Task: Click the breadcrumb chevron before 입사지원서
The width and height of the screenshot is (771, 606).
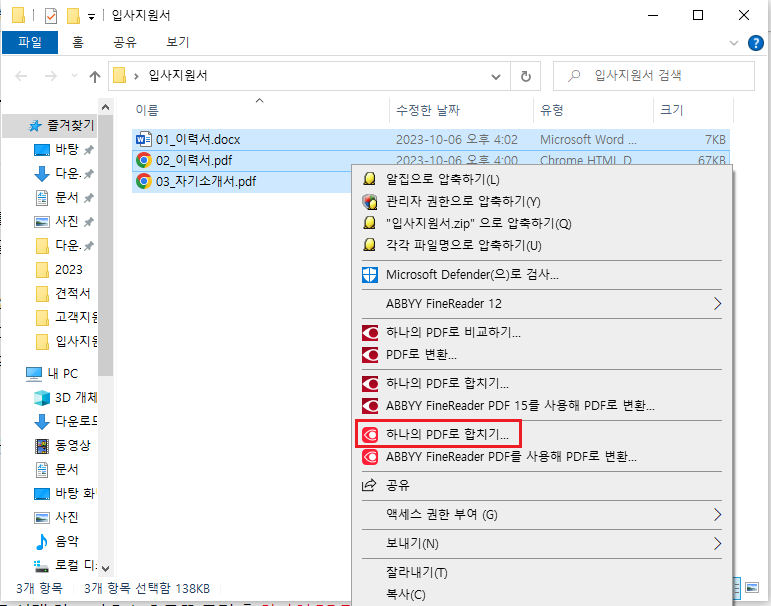Action: 136,76
